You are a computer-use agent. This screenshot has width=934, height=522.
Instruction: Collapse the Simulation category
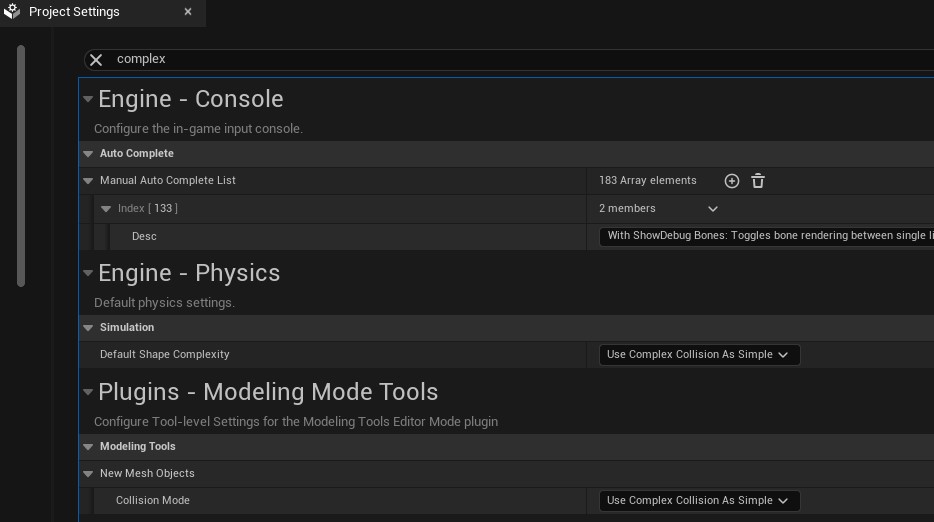(88, 328)
